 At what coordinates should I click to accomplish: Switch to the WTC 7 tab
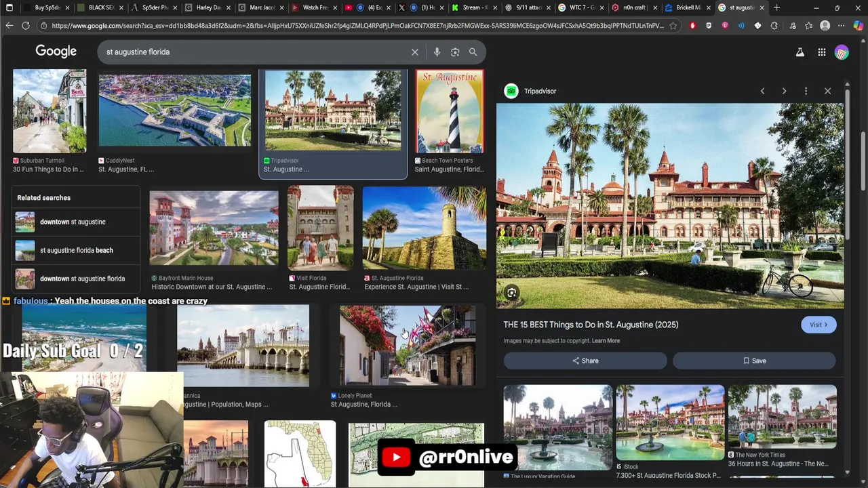click(580, 7)
